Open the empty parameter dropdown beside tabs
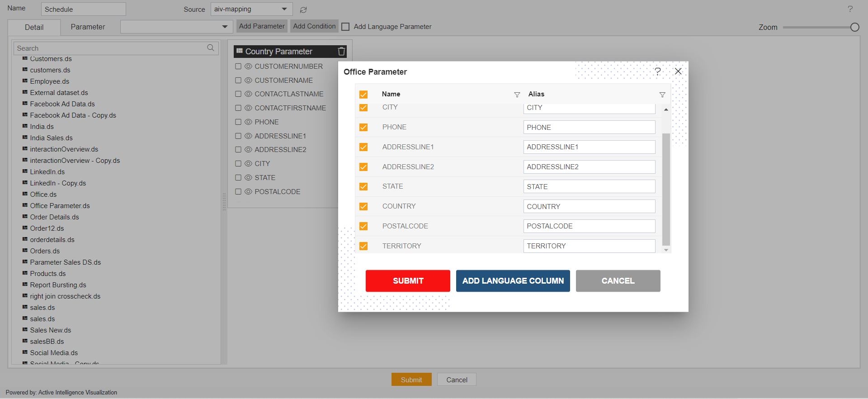The width and height of the screenshot is (868, 399). (176, 27)
